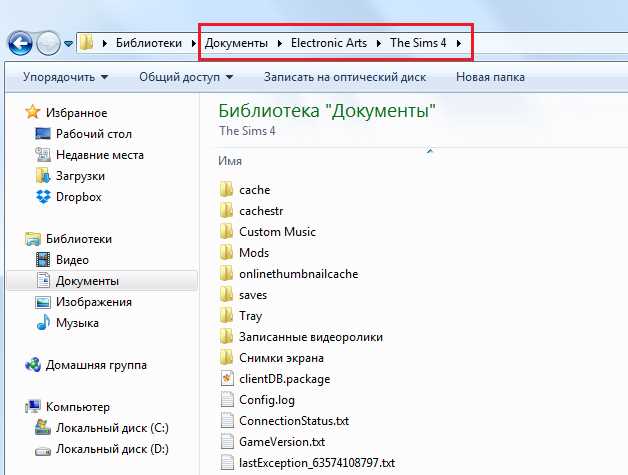This screenshot has height=475, width=628.
Task: Expand arrow after Библиотеки in address bar
Action: 193,43
